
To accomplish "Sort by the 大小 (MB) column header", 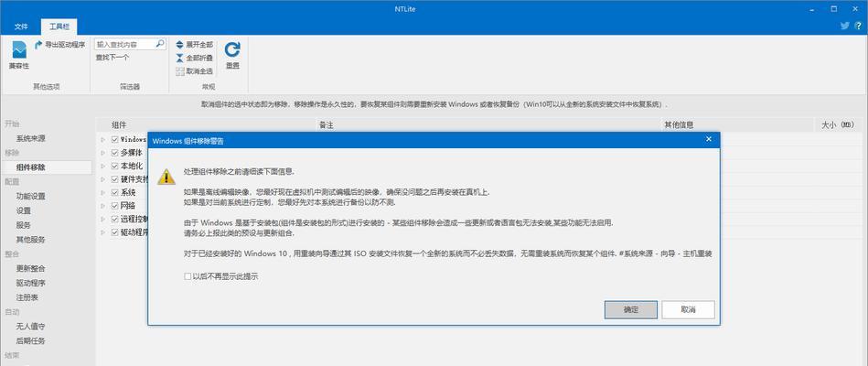I will [x=838, y=125].
